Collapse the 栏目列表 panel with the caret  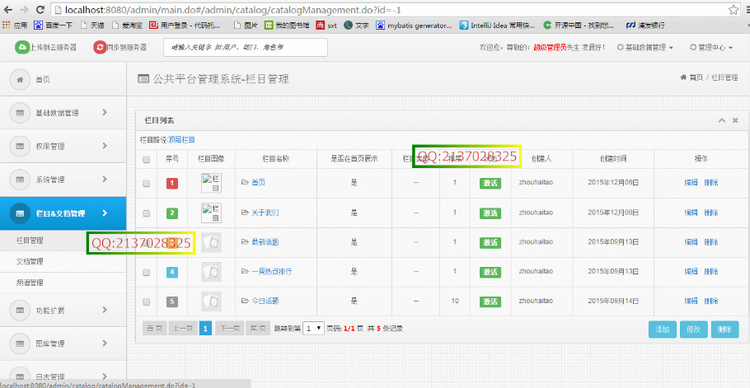click(x=722, y=121)
